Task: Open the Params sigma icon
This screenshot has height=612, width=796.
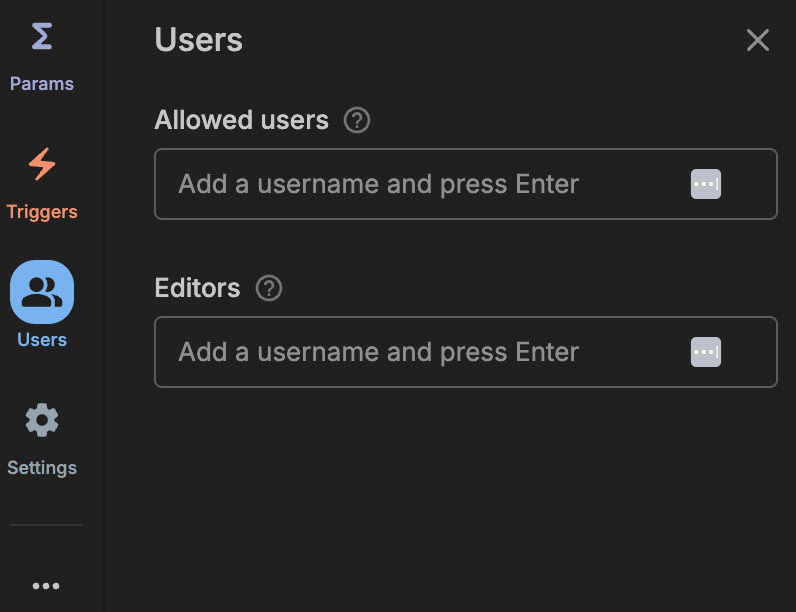Action: click(42, 36)
